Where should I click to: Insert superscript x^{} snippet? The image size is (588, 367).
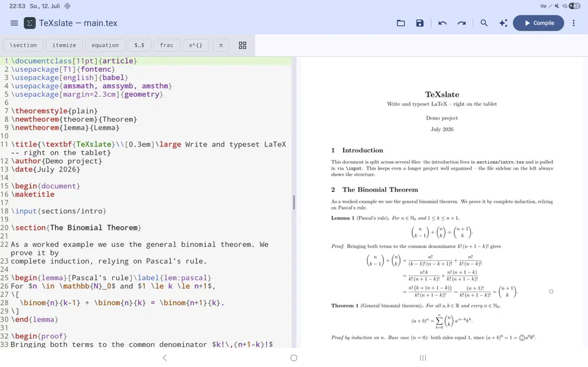coord(195,45)
